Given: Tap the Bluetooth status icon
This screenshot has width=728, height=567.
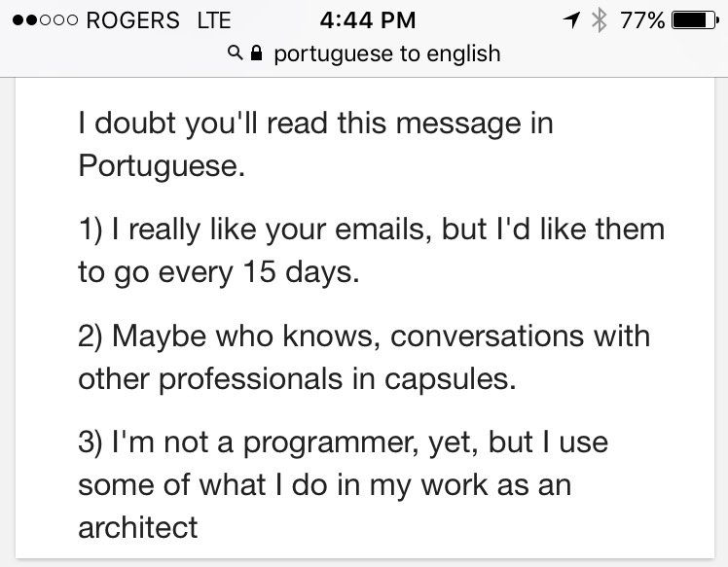Looking at the screenshot, I should pos(599,20).
